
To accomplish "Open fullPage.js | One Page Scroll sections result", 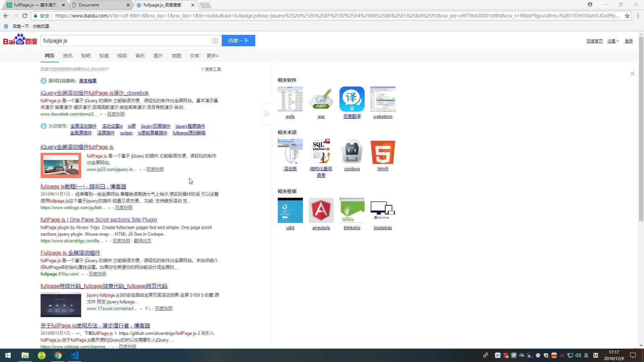I will [x=99, y=220].
